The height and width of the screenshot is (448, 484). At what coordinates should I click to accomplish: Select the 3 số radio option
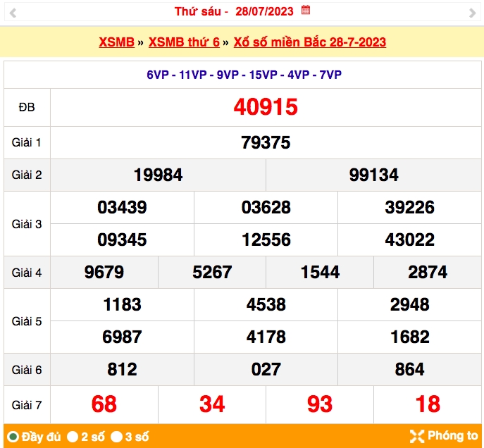coord(117,437)
